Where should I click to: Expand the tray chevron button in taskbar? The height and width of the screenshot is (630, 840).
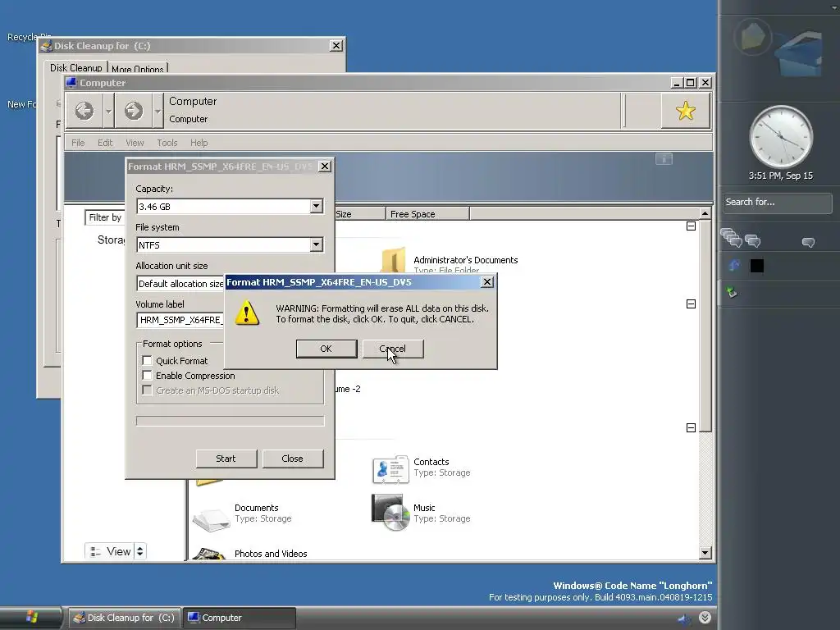[705, 618]
